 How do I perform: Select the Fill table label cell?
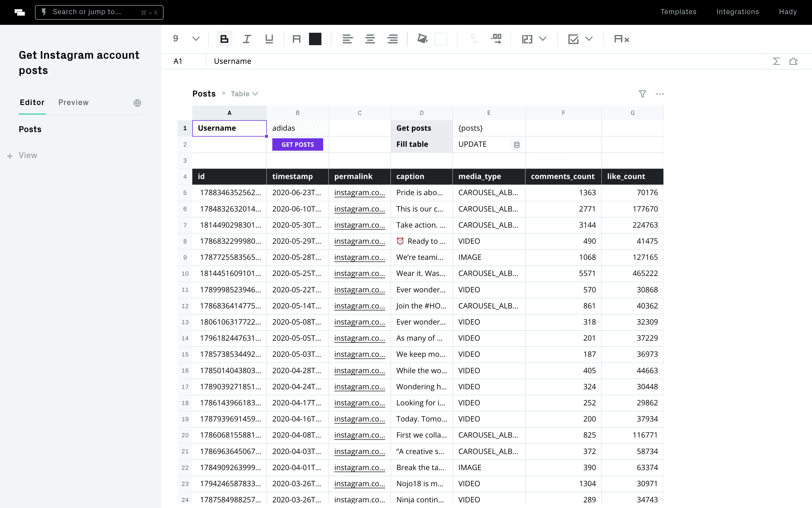tap(422, 144)
